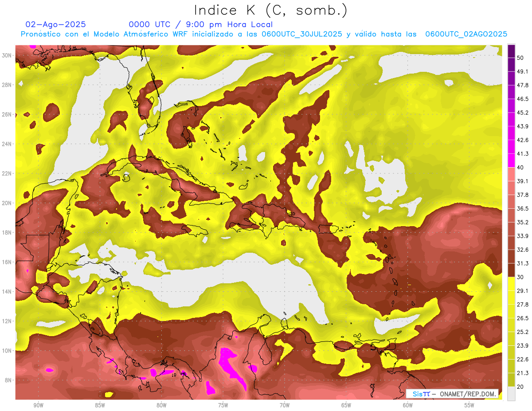Click the legend value 43.9
This screenshot has height=411, width=532.
523,126
